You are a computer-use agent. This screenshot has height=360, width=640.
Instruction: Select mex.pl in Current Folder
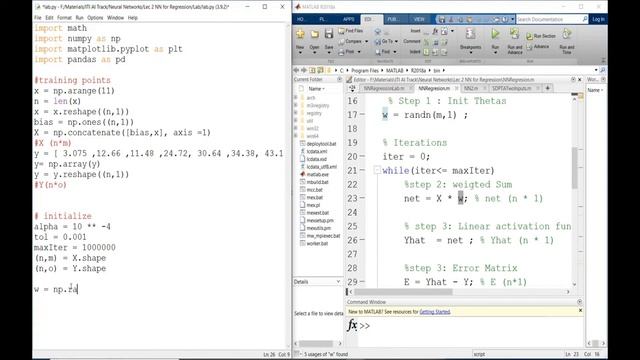click(313, 205)
